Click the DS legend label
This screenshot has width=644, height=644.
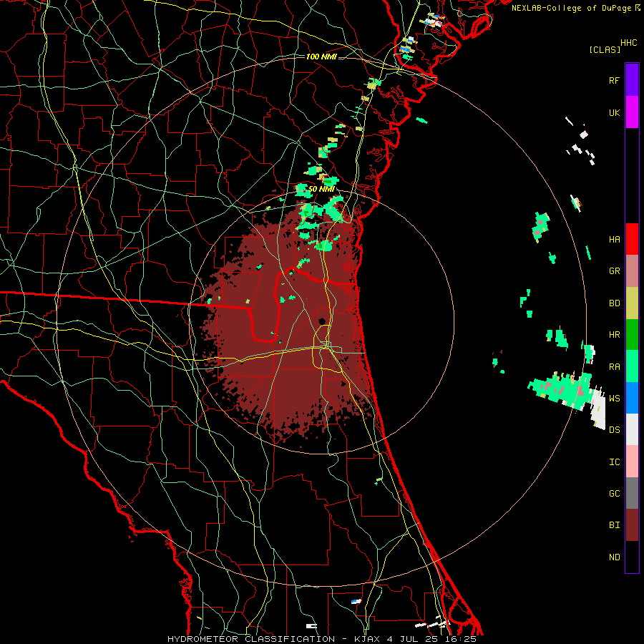click(614, 430)
